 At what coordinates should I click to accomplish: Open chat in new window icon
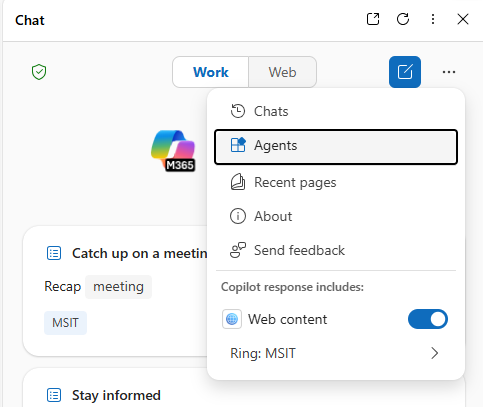click(x=373, y=19)
